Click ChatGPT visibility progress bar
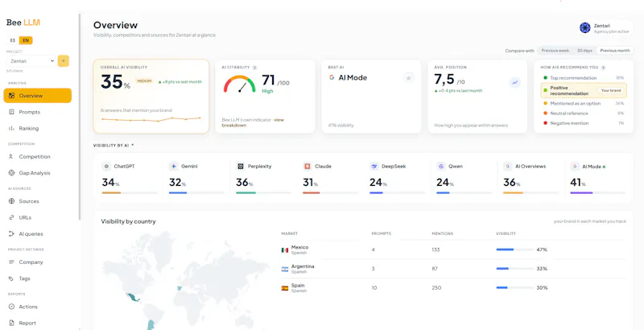The image size is (644, 330). click(x=130, y=193)
